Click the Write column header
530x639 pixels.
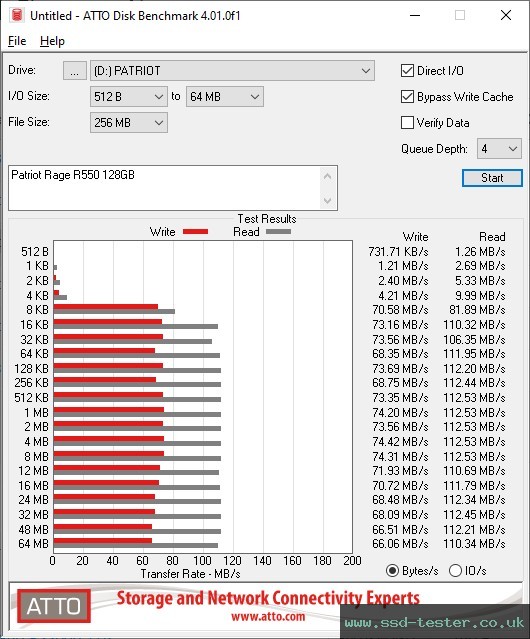coord(416,237)
